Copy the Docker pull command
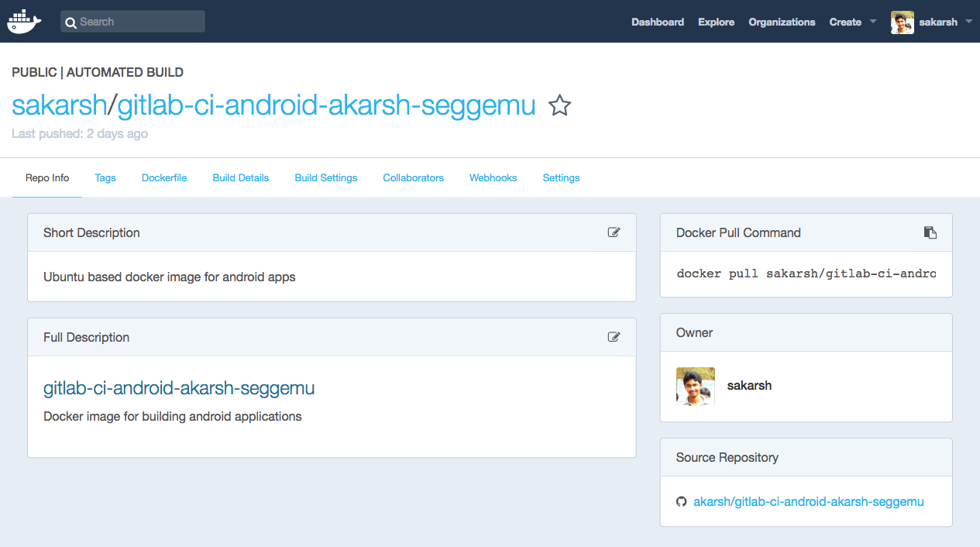Viewport: 980px width, 547px height. point(930,232)
